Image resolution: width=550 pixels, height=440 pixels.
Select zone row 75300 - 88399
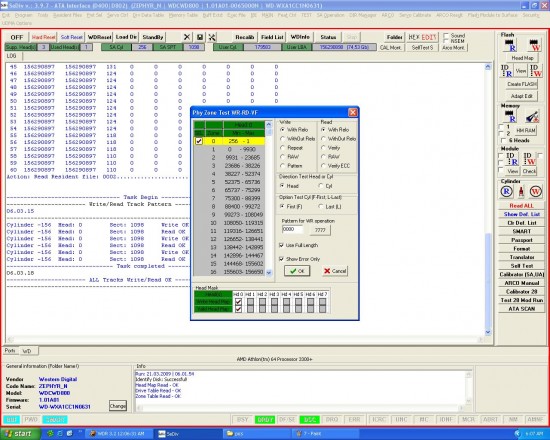pyautogui.click(x=230, y=198)
